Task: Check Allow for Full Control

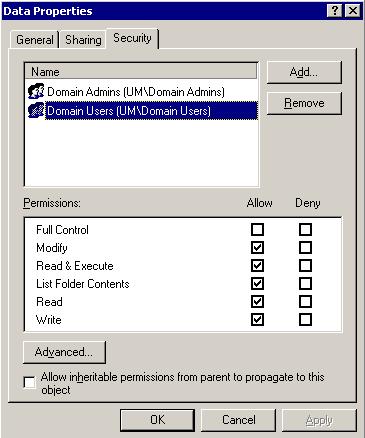Action: coord(257,230)
